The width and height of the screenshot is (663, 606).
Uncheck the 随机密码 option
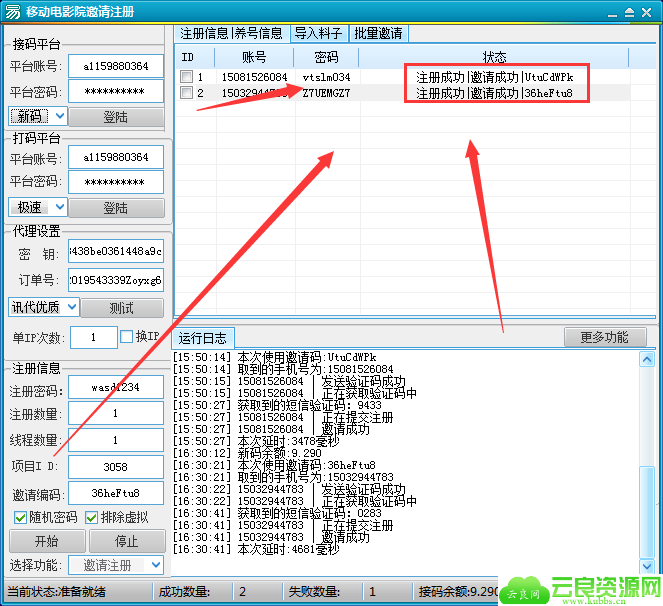20,517
